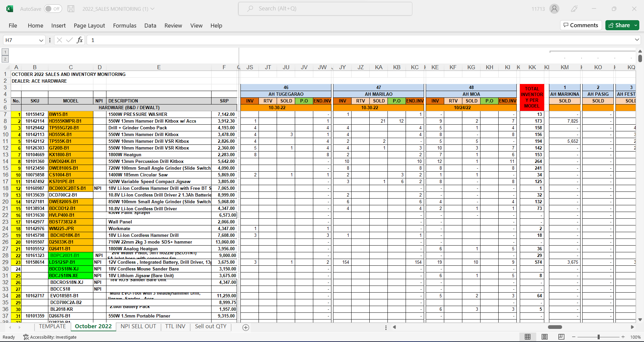Adjust the zoom slider handle
Image resolution: width=644 pixels, height=342 pixels.
(599, 337)
